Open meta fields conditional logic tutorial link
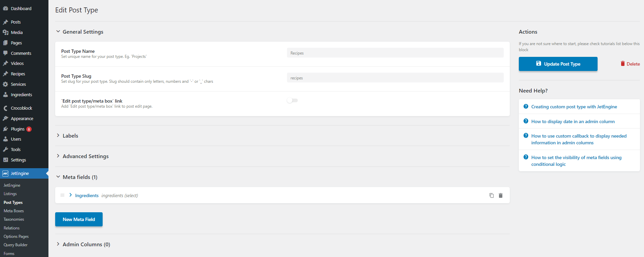Image resolution: width=644 pixels, height=257 pixels. point(576,161)
